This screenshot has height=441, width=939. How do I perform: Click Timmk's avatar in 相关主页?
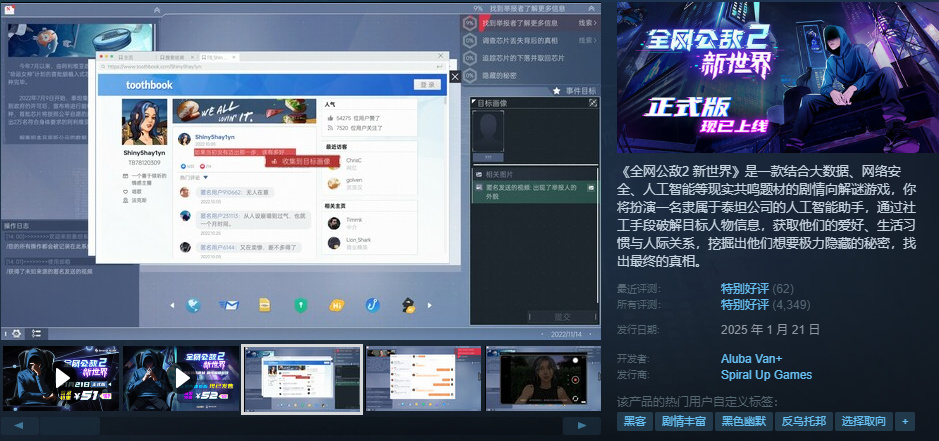[334, 223]
